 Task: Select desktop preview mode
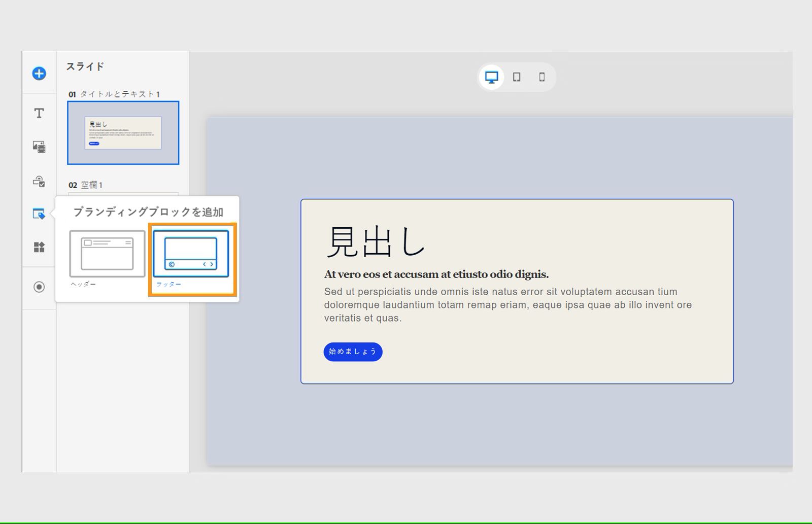tap(491, 77)
